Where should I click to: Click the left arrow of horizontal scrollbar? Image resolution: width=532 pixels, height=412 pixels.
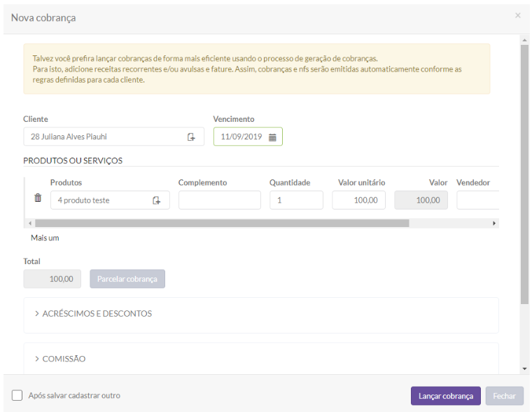pyautogui.click(x=30, y=223)
